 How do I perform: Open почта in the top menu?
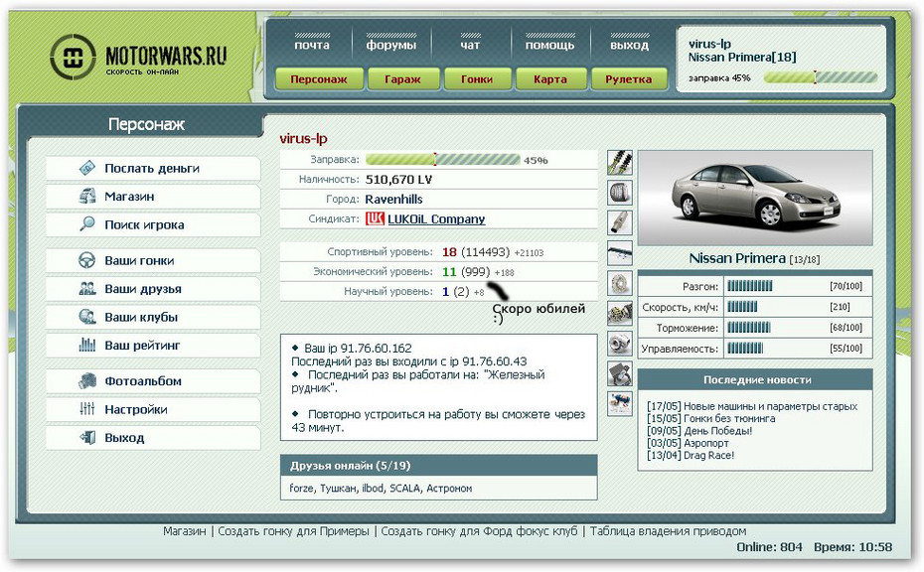[x=312, y=45]
